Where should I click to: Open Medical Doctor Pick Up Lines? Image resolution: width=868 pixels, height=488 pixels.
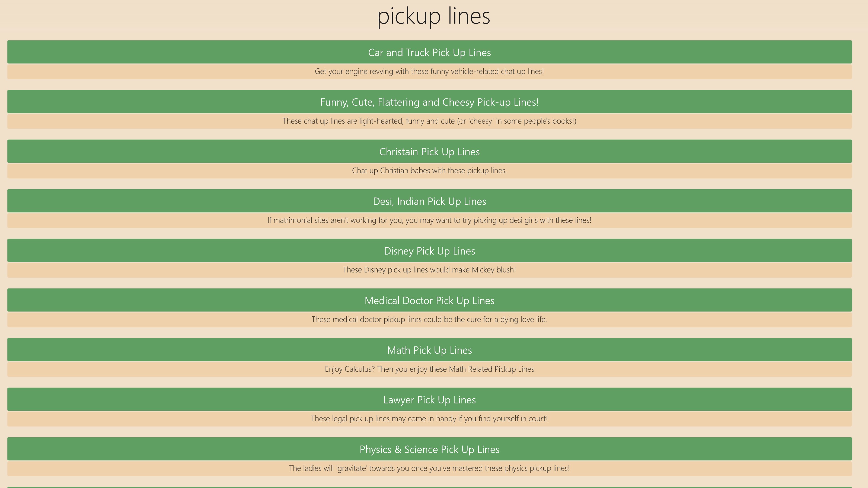pos(429,300)
